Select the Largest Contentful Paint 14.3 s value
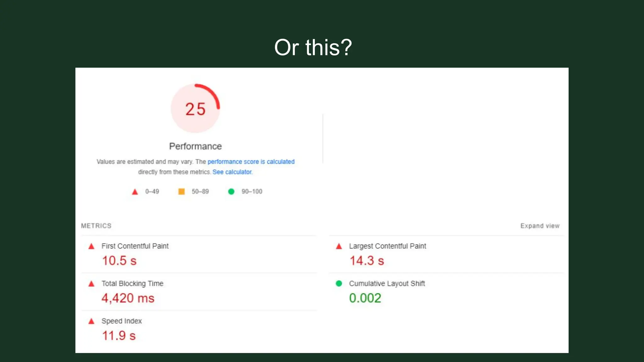Image resolution: width=644 pixels, height=362 pixels. (367, 261)
